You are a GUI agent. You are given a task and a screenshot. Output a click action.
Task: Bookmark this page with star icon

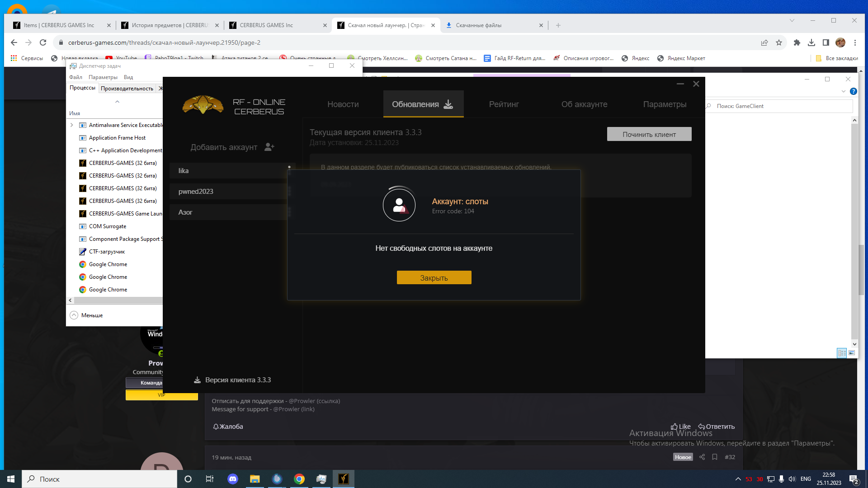click(x=779, y=42)
